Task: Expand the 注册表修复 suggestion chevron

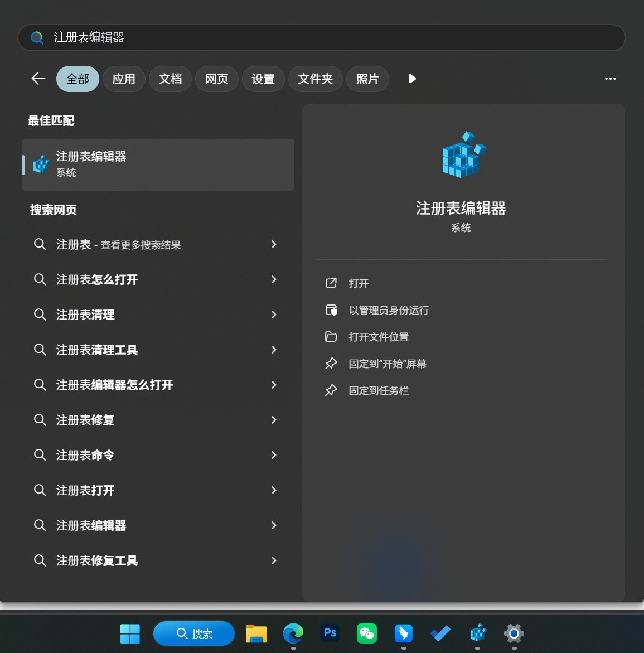Action: pyautogui.click(x=274, y=420)
